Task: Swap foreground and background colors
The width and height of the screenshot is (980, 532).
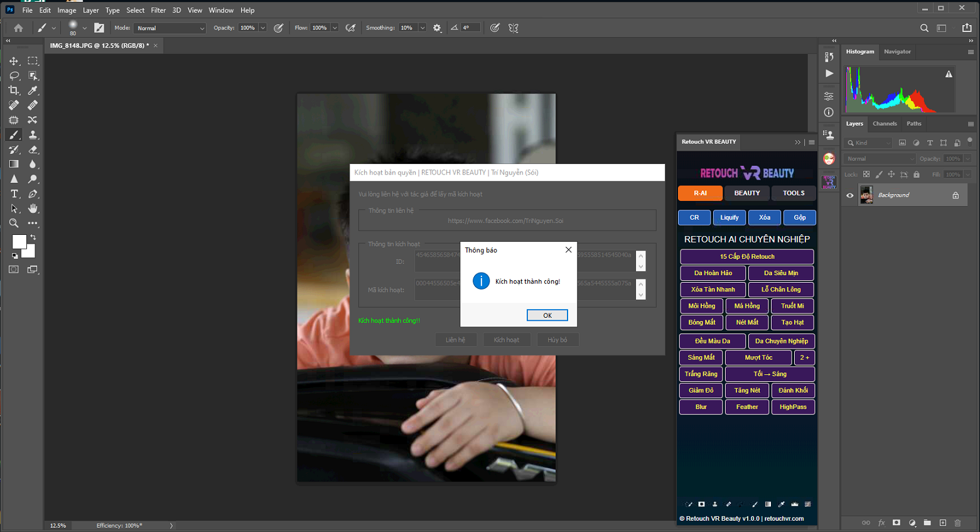Action: pos(33,237)
